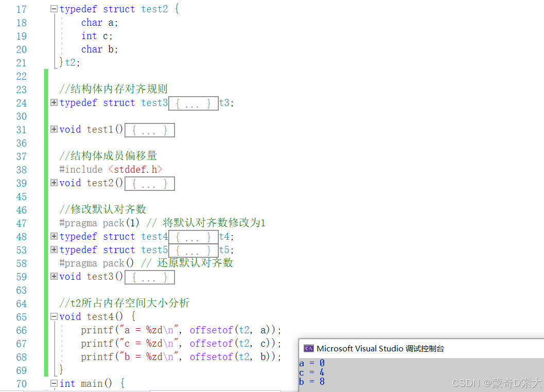Expand the test1 function body

coord(54,129)
